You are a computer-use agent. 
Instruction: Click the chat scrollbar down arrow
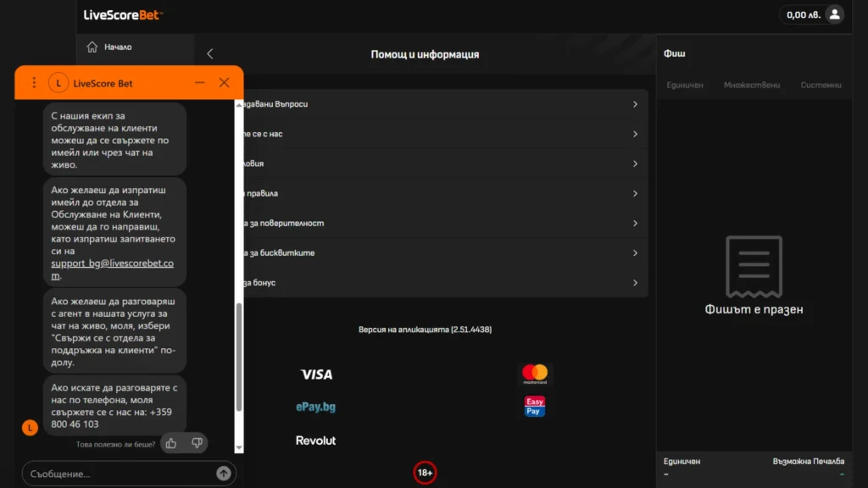[239, 447]
